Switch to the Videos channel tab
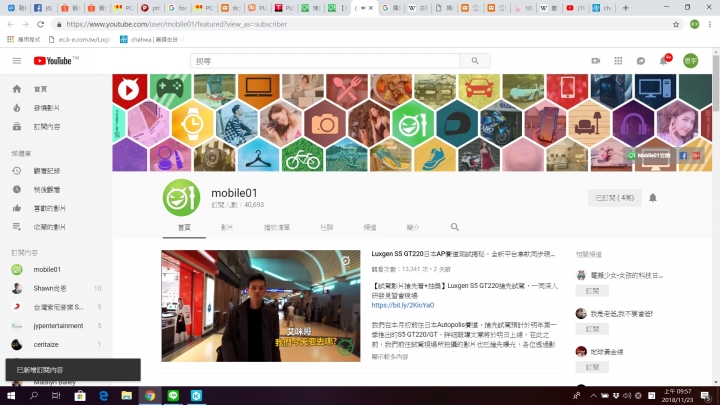720x405 pixels. 227,227
